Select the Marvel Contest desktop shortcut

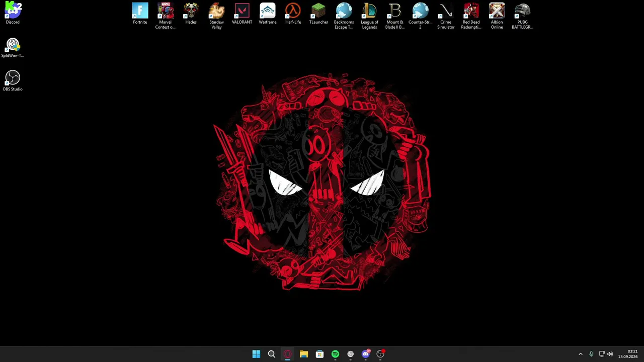point(166,16)
